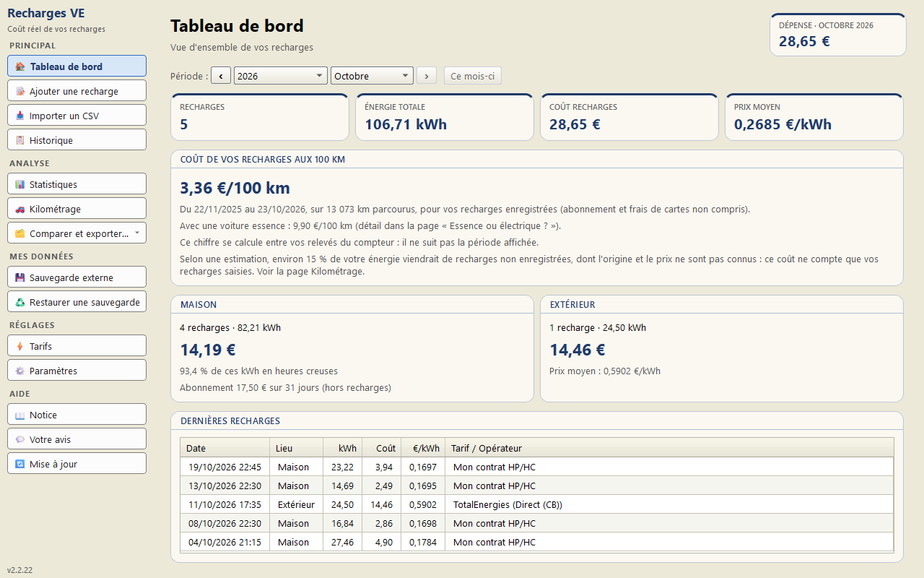Click the €/kWh column header

[x=423, y=448]
